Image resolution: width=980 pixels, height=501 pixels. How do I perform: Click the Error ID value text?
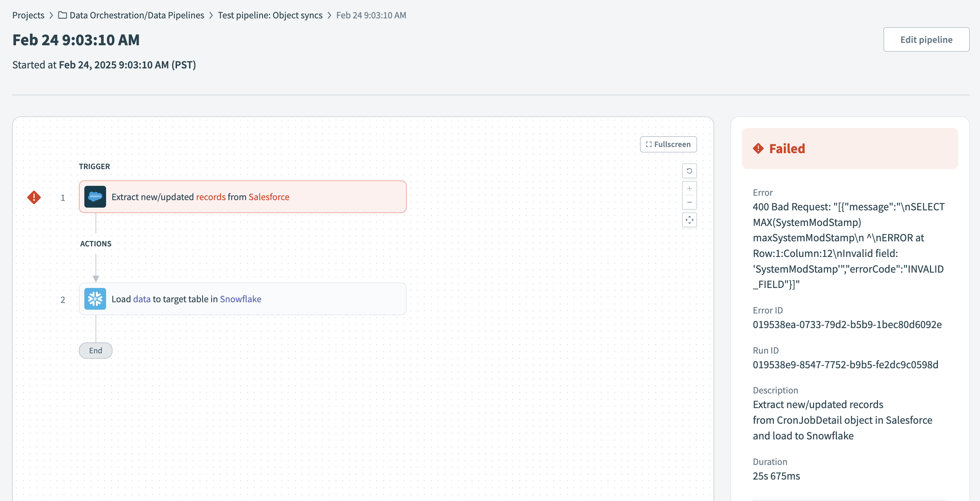847,324
